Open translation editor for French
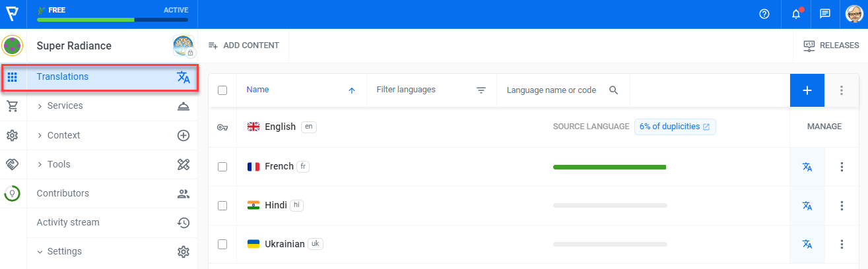The height and width of the screenshot is (269, 868). (x=807, y=167)
